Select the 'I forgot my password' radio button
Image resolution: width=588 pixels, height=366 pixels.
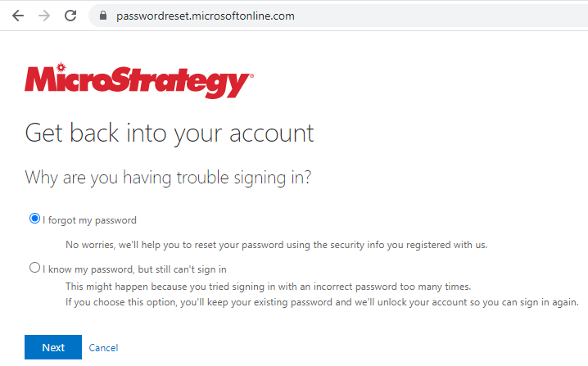click(34, 219)
